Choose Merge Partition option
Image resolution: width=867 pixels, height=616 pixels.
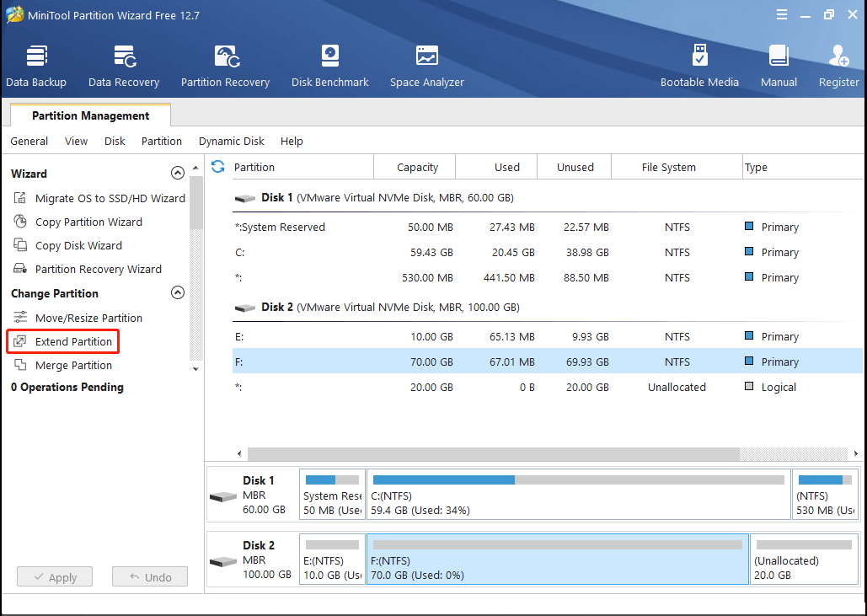tap(73, 365)
